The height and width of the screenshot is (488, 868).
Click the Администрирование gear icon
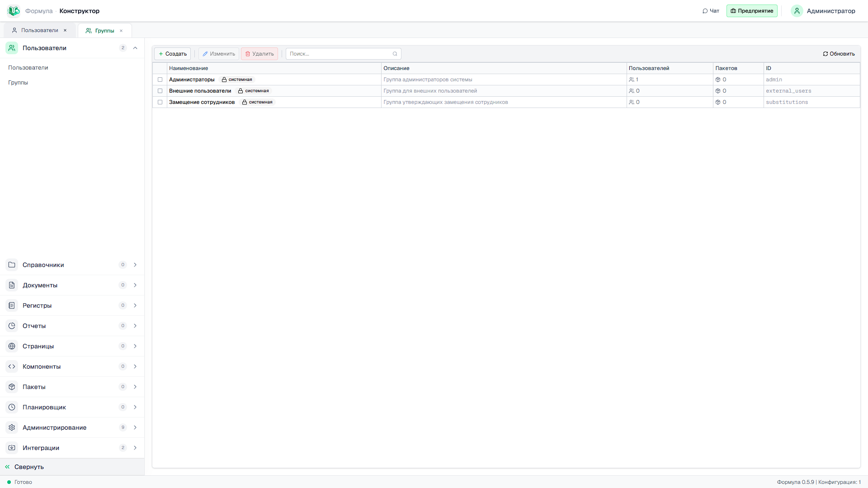[12, 427]
